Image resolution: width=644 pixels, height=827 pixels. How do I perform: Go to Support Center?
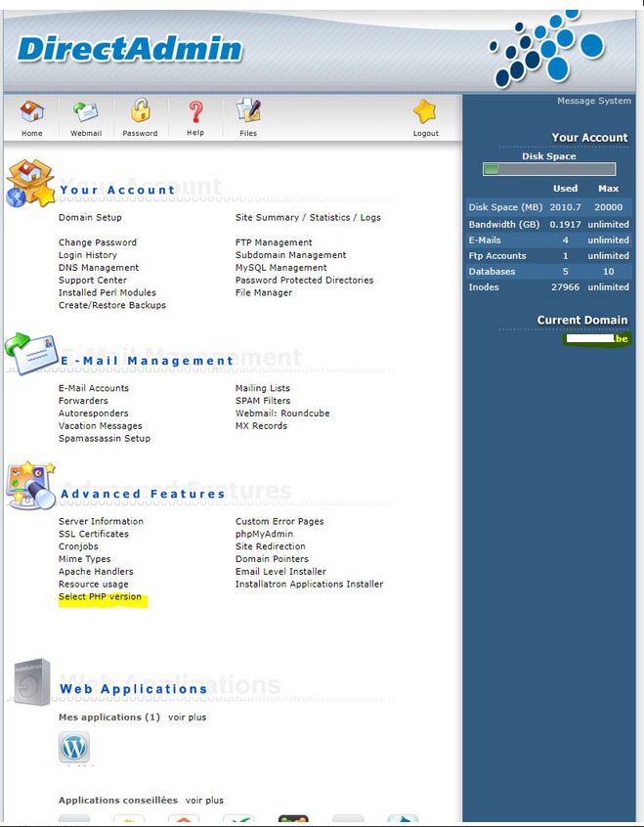(x=93, y=281)
